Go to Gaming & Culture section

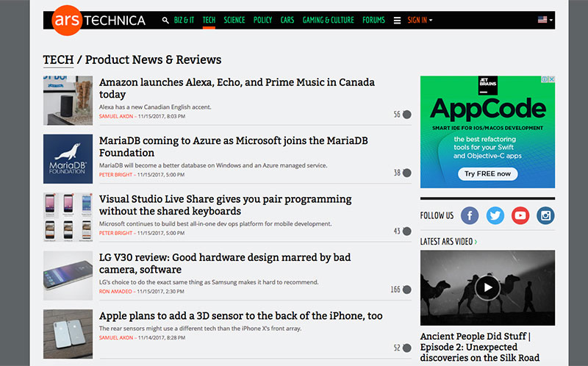click(328, 21)
